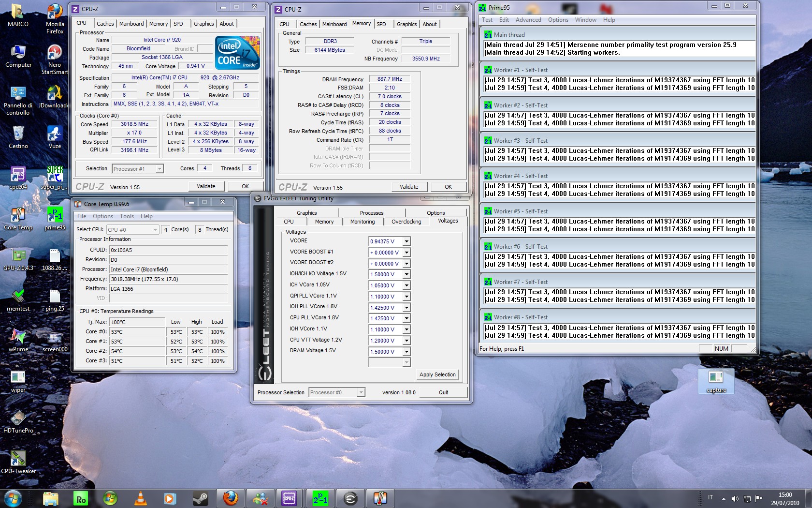Screen dimensions: 812x508
Task: Open the capture desktop icon
Action: click(x=716, y=381)
